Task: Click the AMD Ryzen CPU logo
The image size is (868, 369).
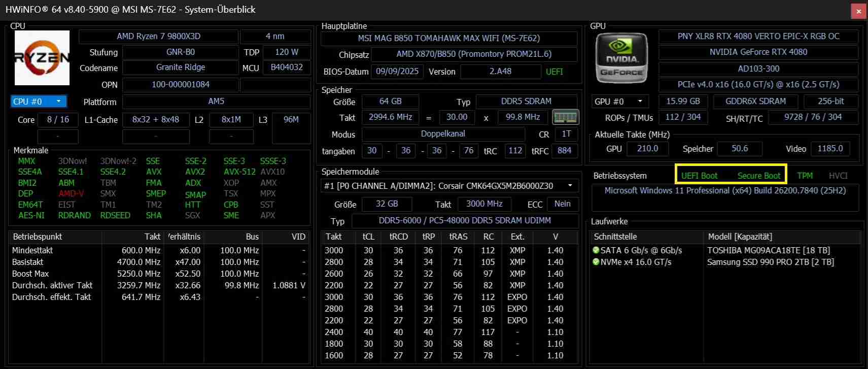Action: point(42,58)
